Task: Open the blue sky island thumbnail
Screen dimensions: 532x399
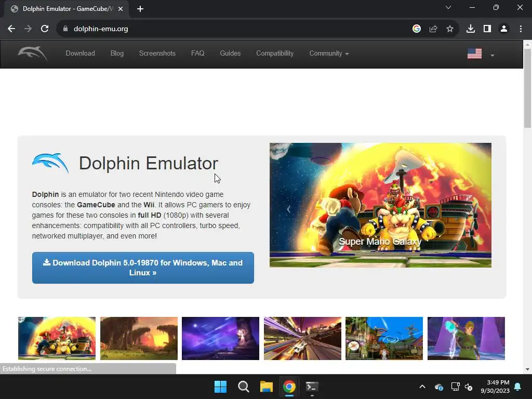Action: tap(384, 338)
